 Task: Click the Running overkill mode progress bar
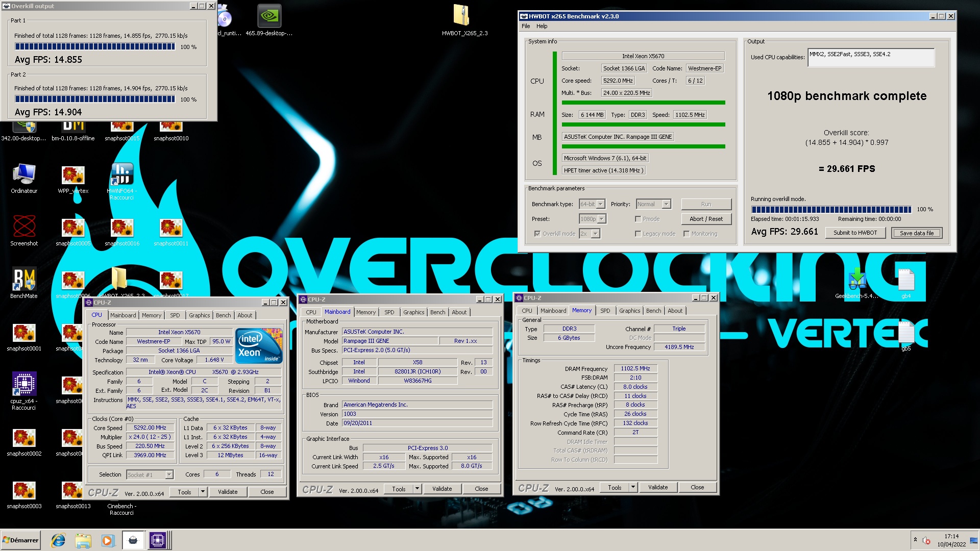point(831,209)
